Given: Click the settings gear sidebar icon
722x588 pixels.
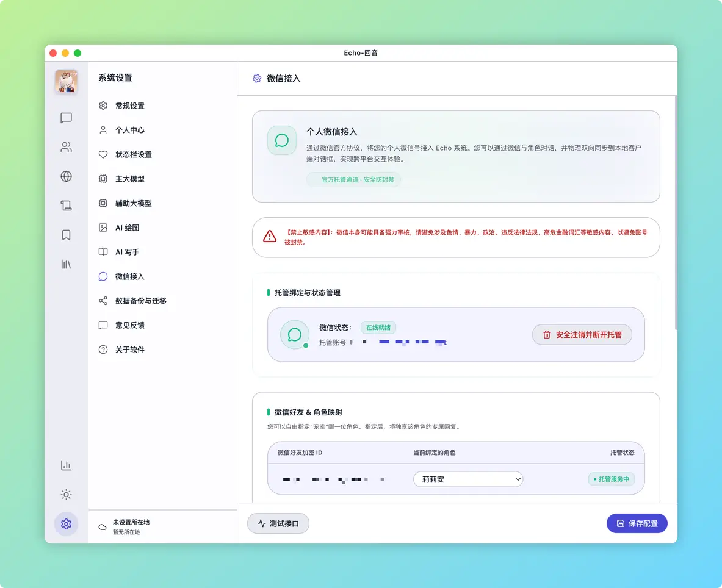Looking at the screenshot, I should (x=67, y=524).
